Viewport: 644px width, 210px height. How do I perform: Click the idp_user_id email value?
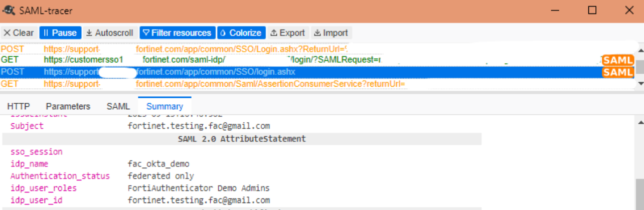pyautogui.click(x=199, y=200)
